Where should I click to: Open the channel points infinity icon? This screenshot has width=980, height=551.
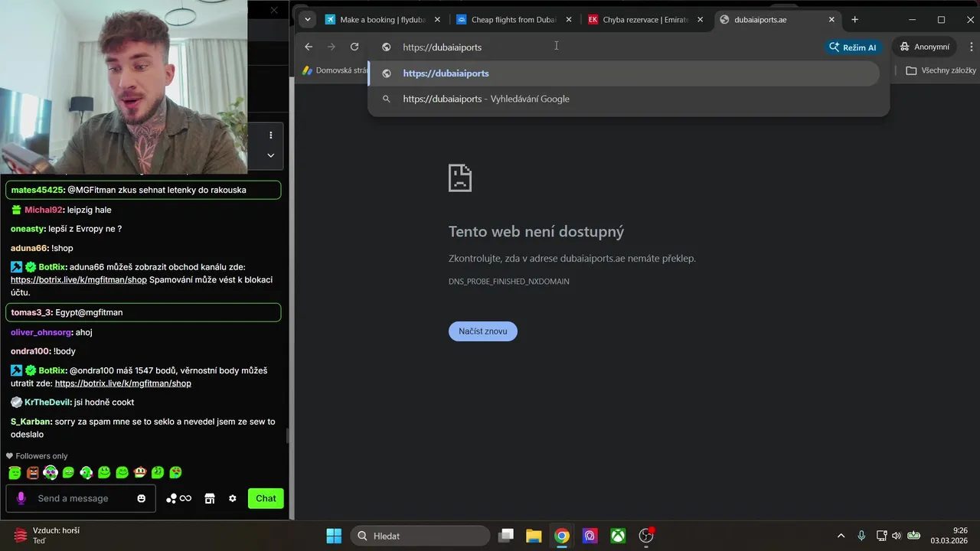179,498
